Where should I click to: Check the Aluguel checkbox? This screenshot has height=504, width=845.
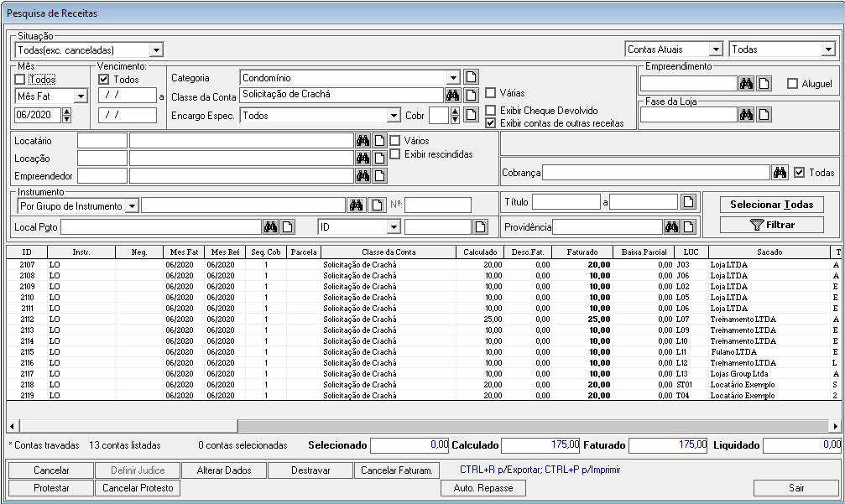coord(792,84)
